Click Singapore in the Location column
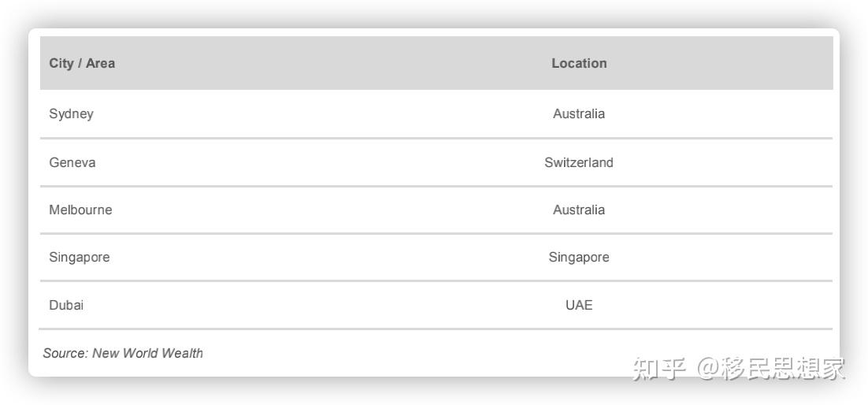The image size is (868, 405). 579,258
